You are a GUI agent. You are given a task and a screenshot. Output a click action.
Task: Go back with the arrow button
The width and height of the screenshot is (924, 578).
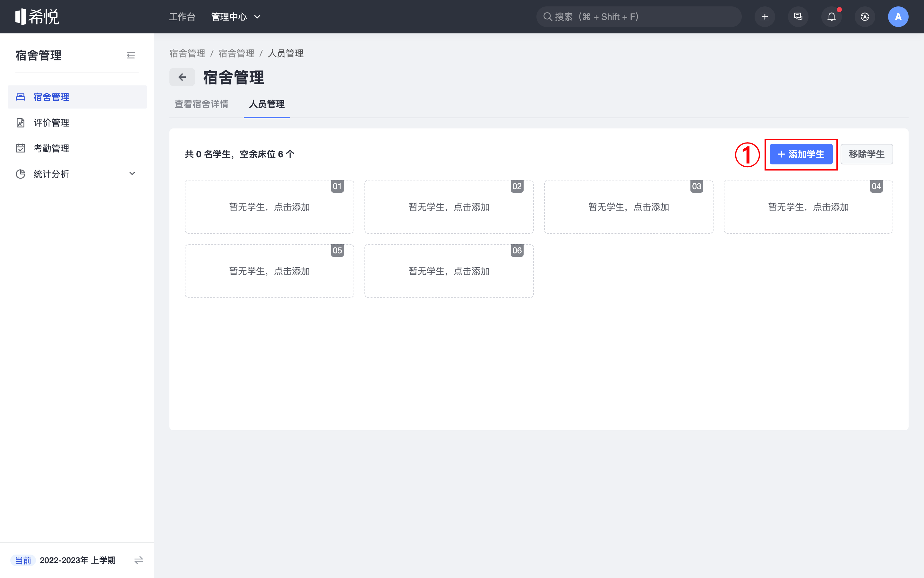click(182, 77)
